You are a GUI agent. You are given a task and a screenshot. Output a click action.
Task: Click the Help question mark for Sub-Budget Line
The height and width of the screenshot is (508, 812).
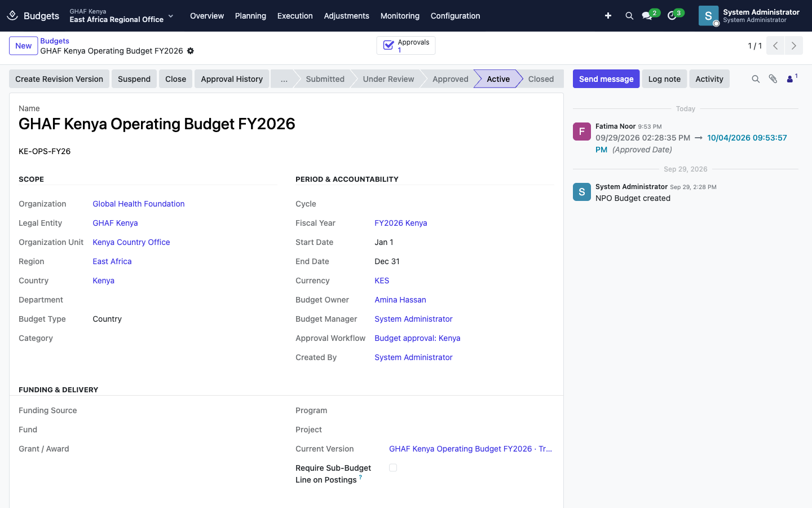coord(360,477)
